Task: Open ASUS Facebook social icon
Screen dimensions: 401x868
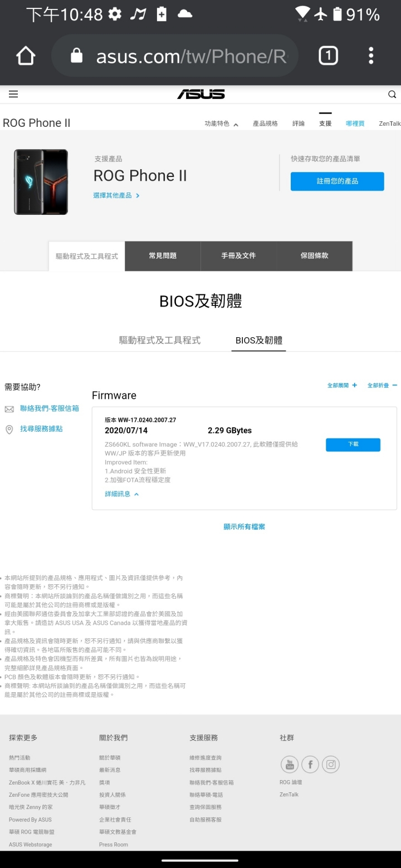Action: pos(310,765)
